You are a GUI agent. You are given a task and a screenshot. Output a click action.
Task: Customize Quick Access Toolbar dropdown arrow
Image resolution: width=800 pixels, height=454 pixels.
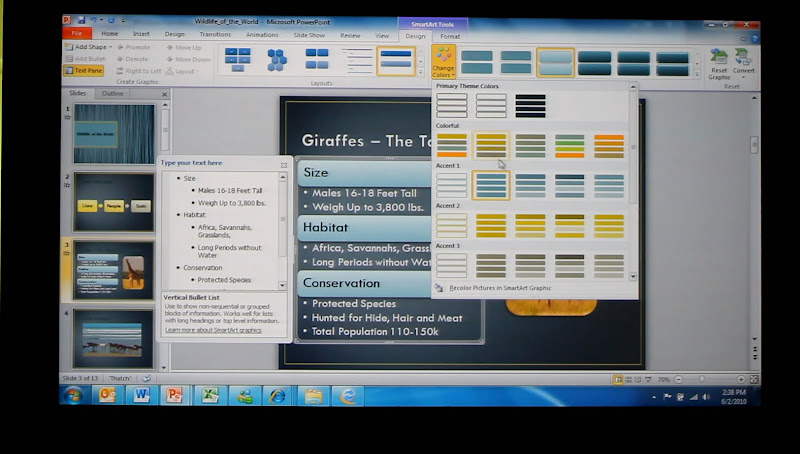pos(123,21)
